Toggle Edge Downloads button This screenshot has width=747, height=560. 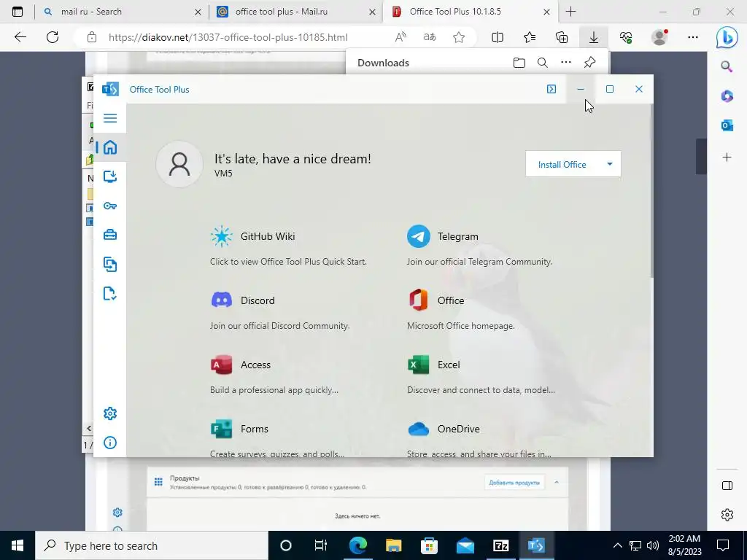594,37
